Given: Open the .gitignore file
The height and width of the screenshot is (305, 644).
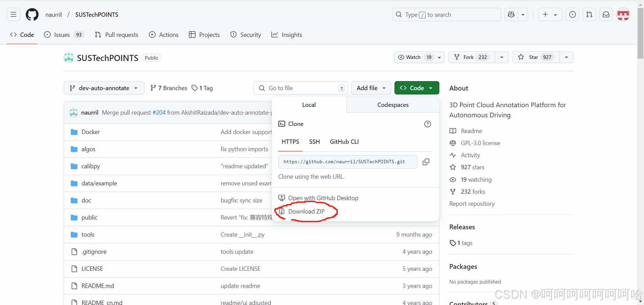Looking at the screenshot, I should point(94,252).
